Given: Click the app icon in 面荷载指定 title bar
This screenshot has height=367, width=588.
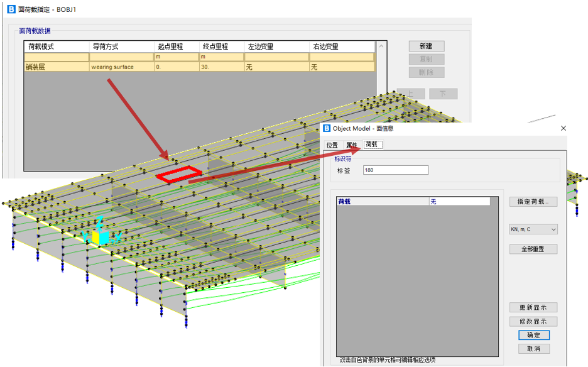Looking at the screenshot, I should tap(10, 9).
